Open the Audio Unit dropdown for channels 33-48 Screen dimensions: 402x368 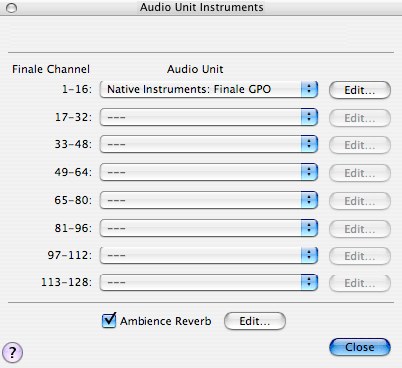[x=209, y=144]
